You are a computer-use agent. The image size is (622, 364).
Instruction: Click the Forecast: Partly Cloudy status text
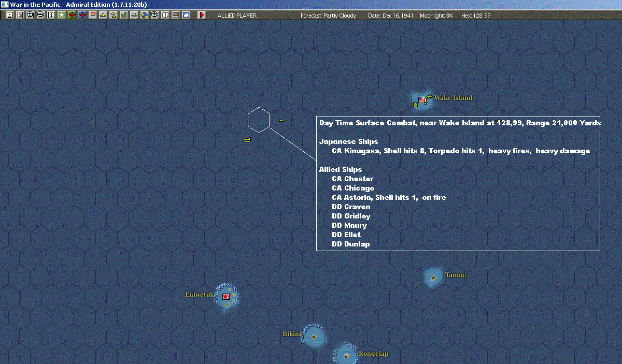point(329,16)
